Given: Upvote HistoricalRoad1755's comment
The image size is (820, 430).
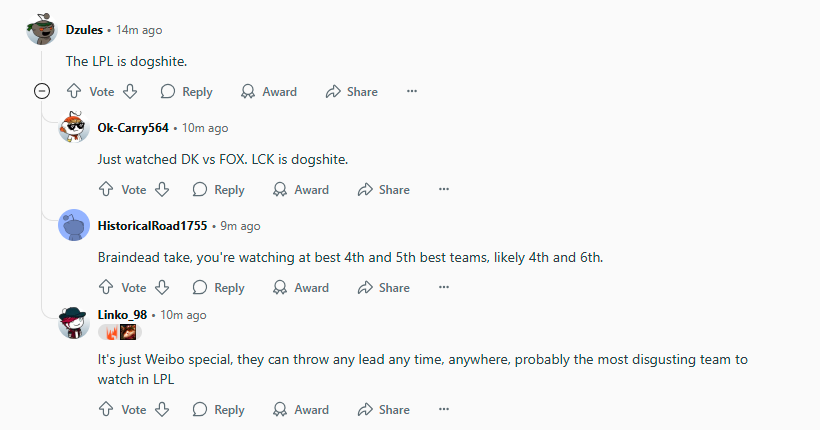Looking at the screenshot, I should 106,287.
